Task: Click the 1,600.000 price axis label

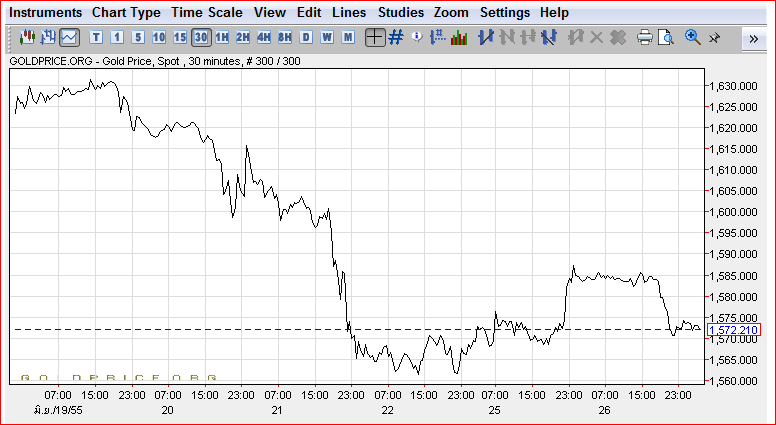Action: coord(733,212)
